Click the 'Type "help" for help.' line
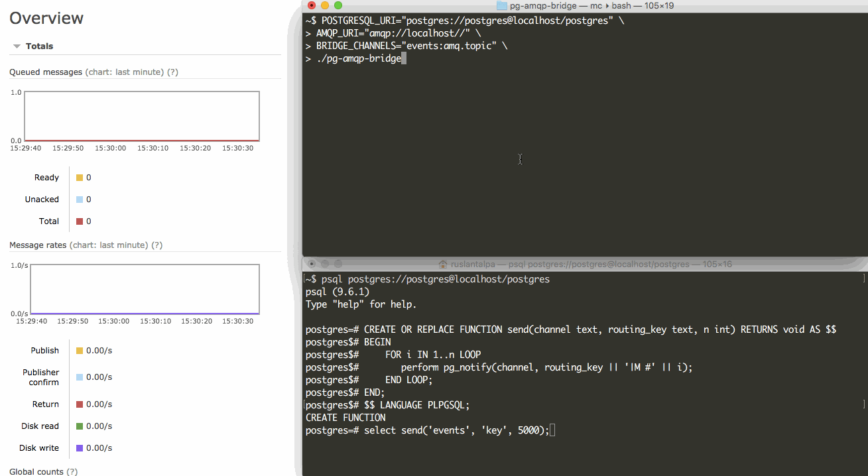The width and height of the screenshot is (868, 476). coord(361,305)
